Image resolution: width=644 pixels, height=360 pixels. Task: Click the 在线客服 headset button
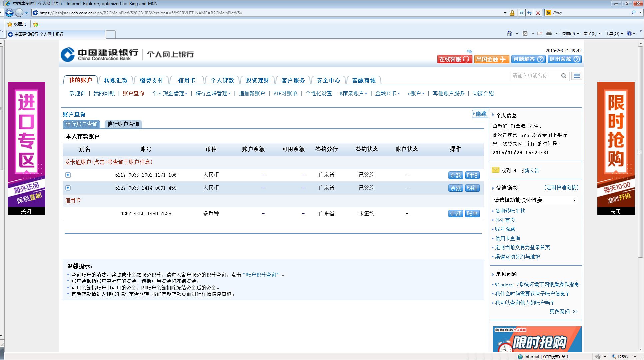tap(454, 59)
